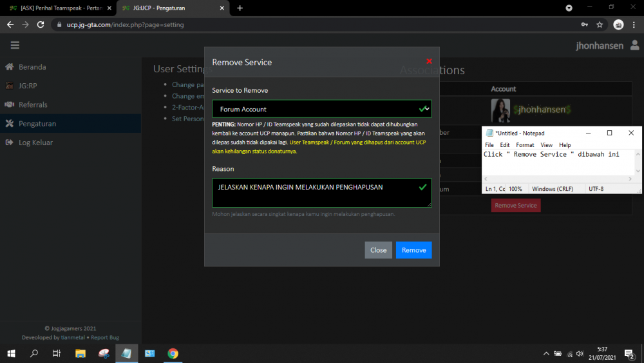This screenshot has height=363, width=644.
Task: Open Chrome three-dot menu
Action: pos(634,25)
